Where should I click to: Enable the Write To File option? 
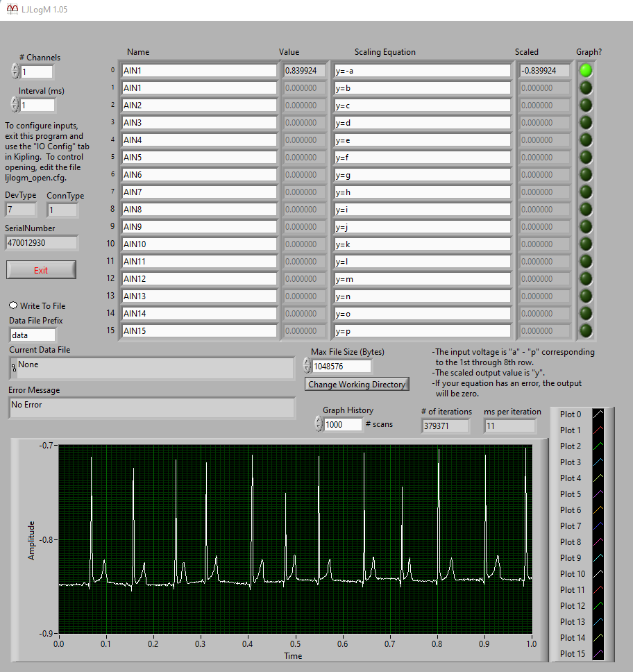click(13, 305)
